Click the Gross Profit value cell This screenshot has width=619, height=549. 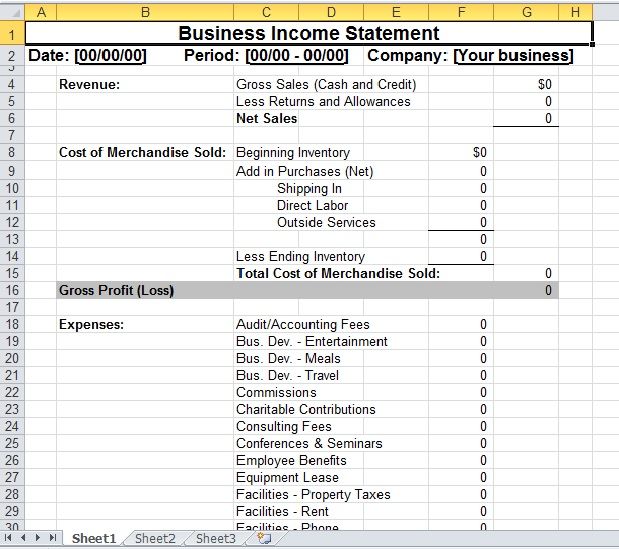point(526,290)
